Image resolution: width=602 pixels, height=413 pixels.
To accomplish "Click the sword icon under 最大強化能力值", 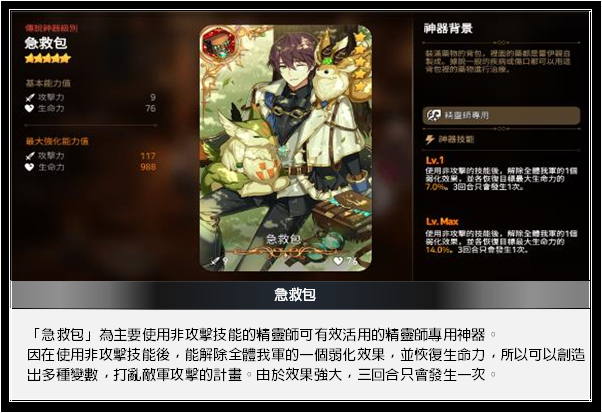I will [x=30, y=156].
